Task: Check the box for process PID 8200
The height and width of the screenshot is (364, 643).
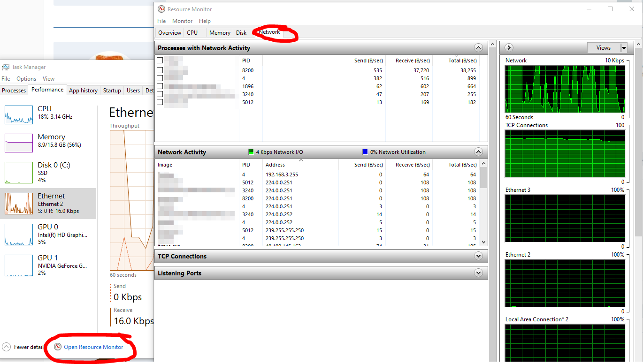Action: (160, 70)
